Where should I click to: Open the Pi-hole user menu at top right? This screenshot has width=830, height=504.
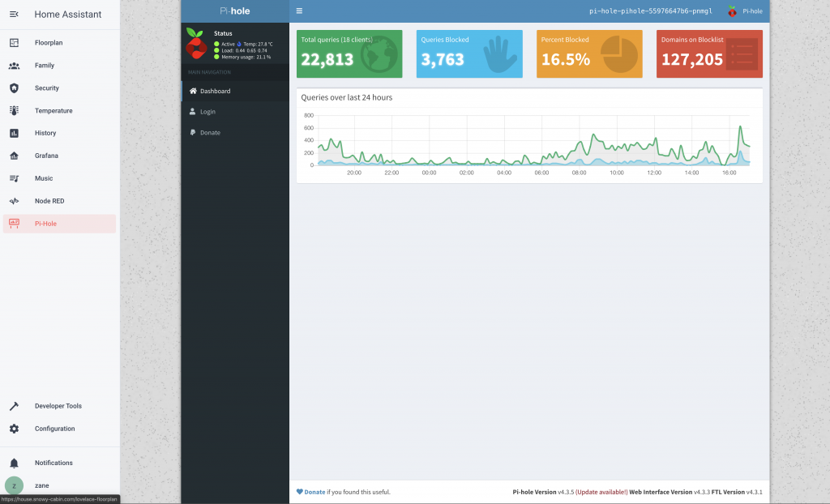point(746,11)
